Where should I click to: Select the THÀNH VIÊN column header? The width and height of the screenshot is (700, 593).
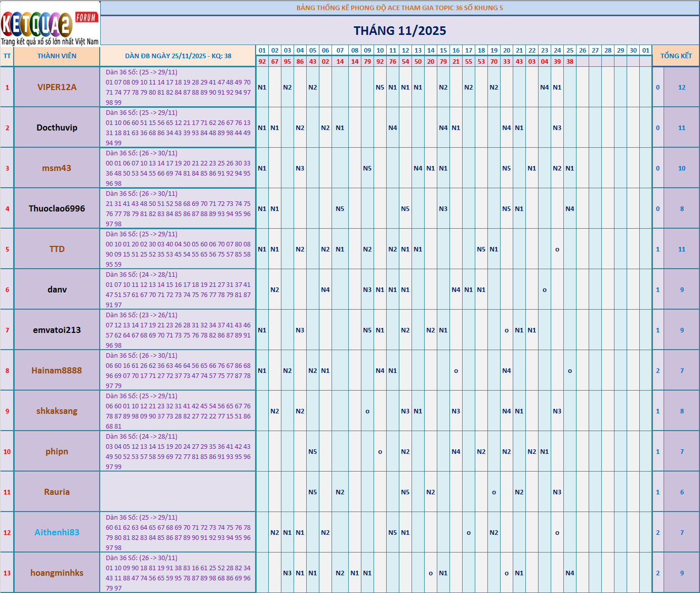pos(57,56)
